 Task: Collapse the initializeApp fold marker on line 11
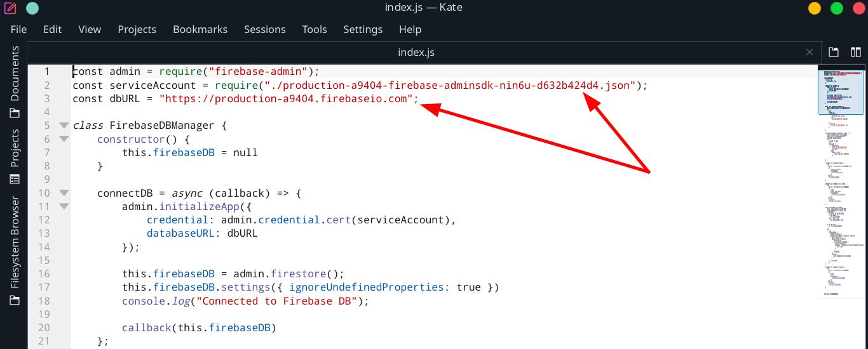(64, 206)
